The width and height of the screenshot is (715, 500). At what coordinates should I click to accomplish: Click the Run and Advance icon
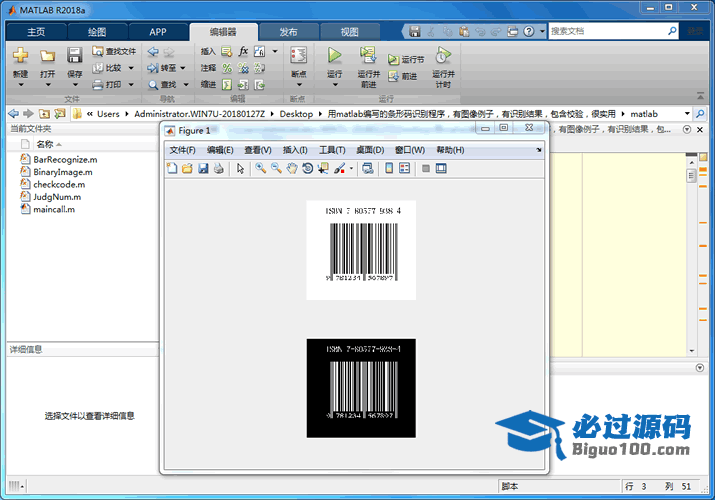point(367,56)
